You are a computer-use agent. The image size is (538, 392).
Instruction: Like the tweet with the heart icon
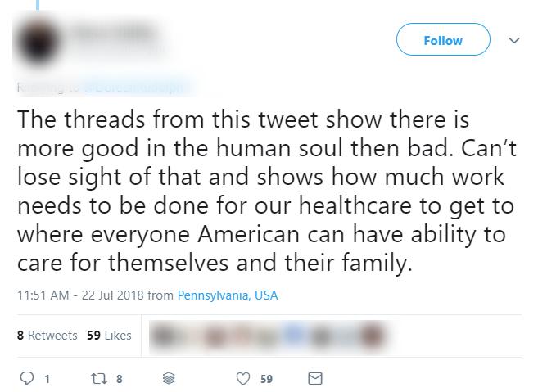[x=242, y=379]
